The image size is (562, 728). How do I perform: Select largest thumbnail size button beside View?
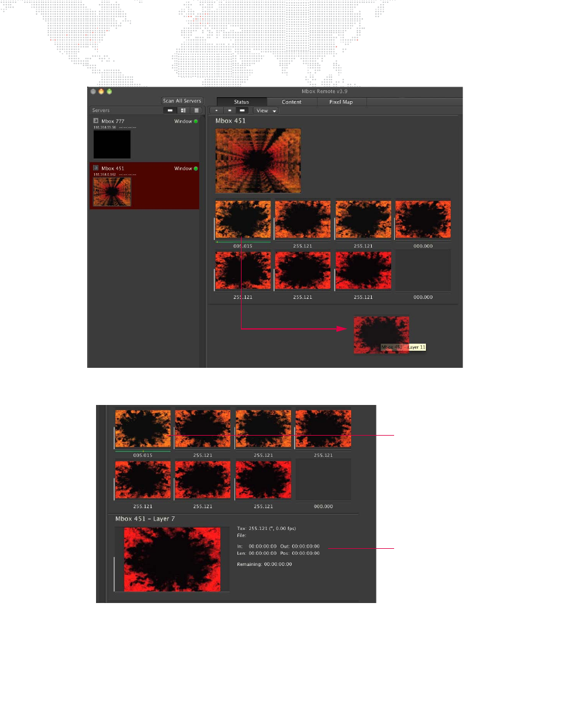click(x=242, y=110)
